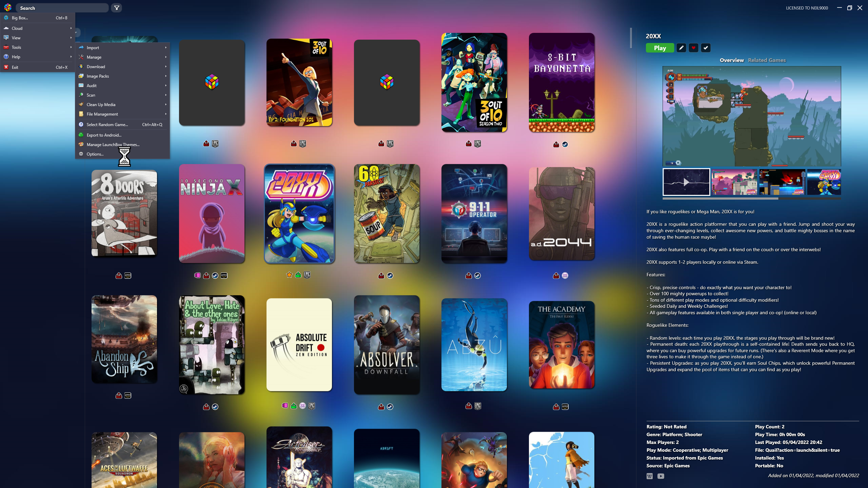Screen dimensions: 868x488
Task: Click the Amazon badge under The Academy
Action: click(x=565, y=407)
